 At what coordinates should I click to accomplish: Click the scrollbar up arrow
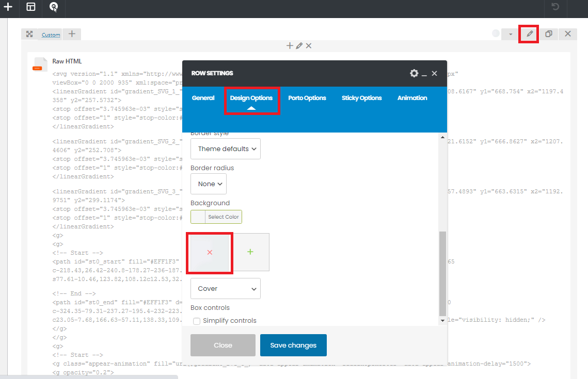point(442,138)
